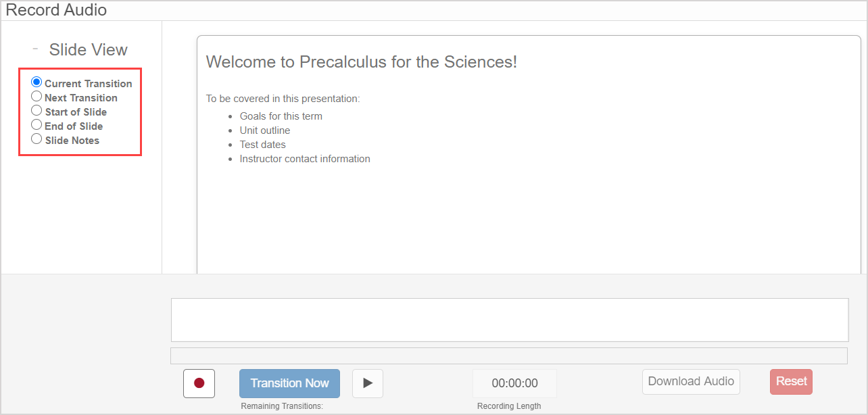
Task: Click the Slide View heading
Action: coord(88,50)
